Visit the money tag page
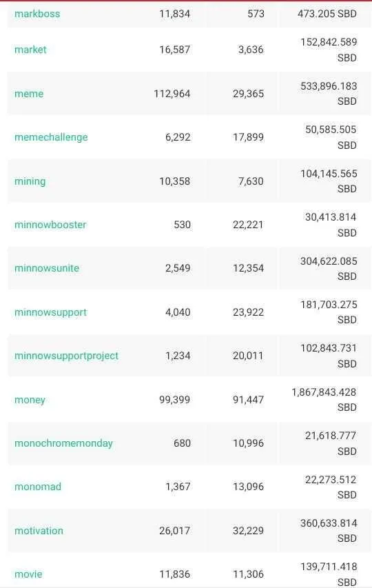372x588 pixels. click(x=30, y=400)
